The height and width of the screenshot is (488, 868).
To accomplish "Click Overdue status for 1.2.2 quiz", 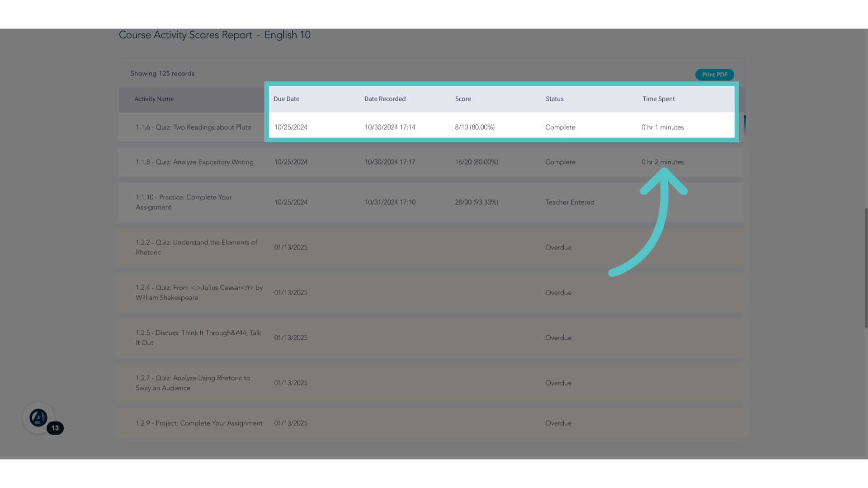I will coord(558,248).
